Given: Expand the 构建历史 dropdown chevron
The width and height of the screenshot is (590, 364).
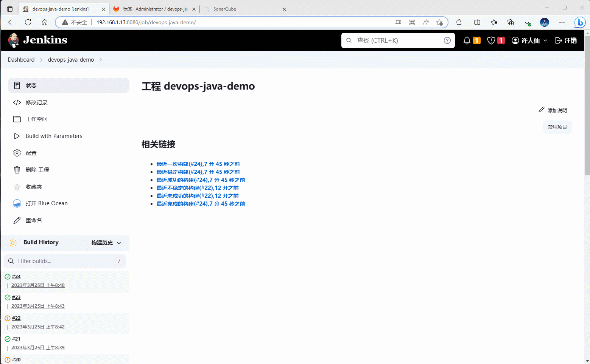Looking at the screenshot, I should point(119,243).
